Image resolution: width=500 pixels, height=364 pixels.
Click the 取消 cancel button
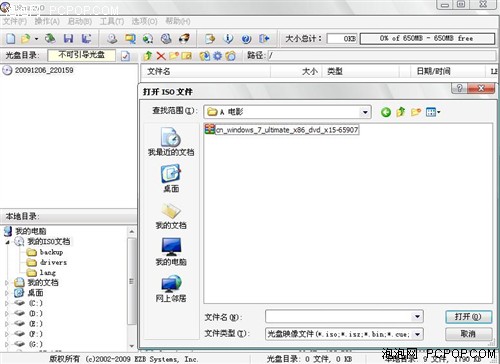(x=468, y=334)
